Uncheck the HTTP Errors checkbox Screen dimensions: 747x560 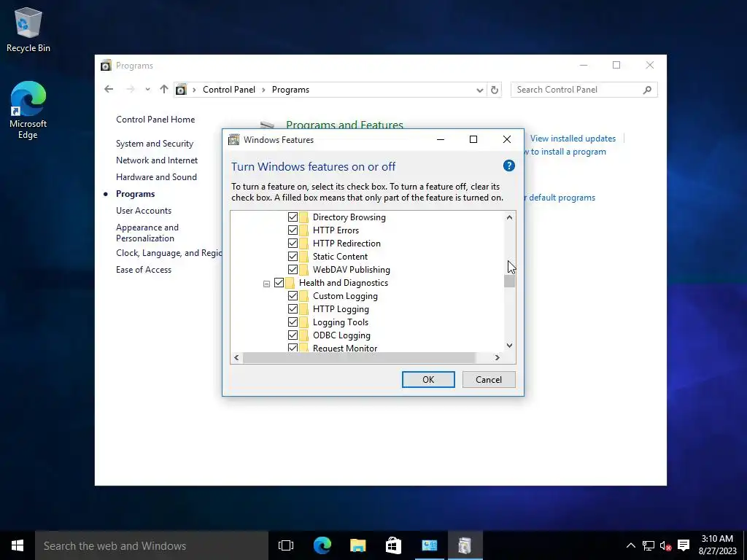pyautogui.click(x=293, y=230)
